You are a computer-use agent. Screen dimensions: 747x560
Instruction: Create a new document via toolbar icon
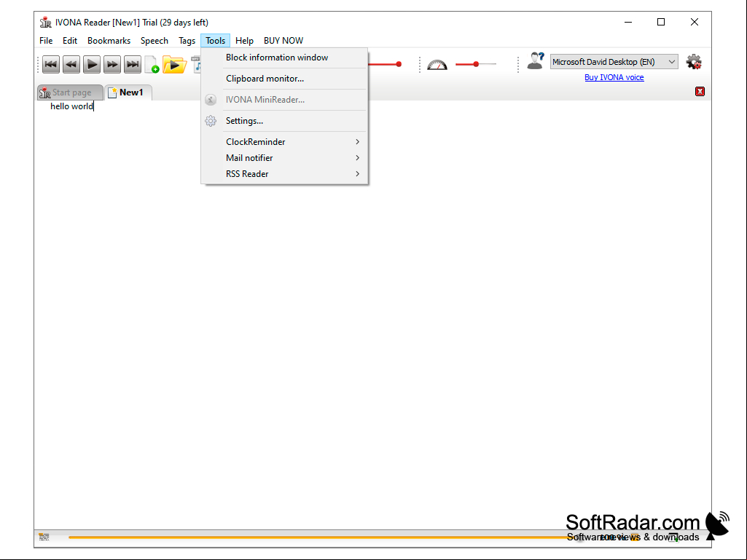[x=152, y=64]
